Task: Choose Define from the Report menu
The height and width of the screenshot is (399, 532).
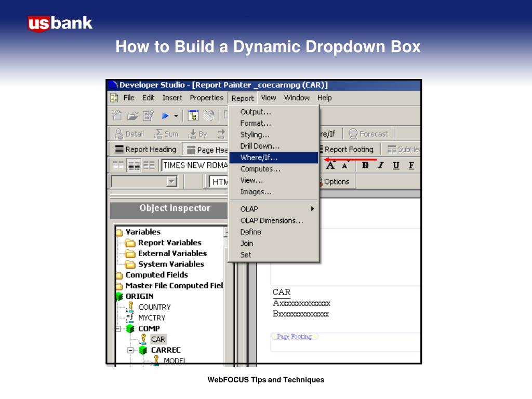Action: tap(274, 232)
